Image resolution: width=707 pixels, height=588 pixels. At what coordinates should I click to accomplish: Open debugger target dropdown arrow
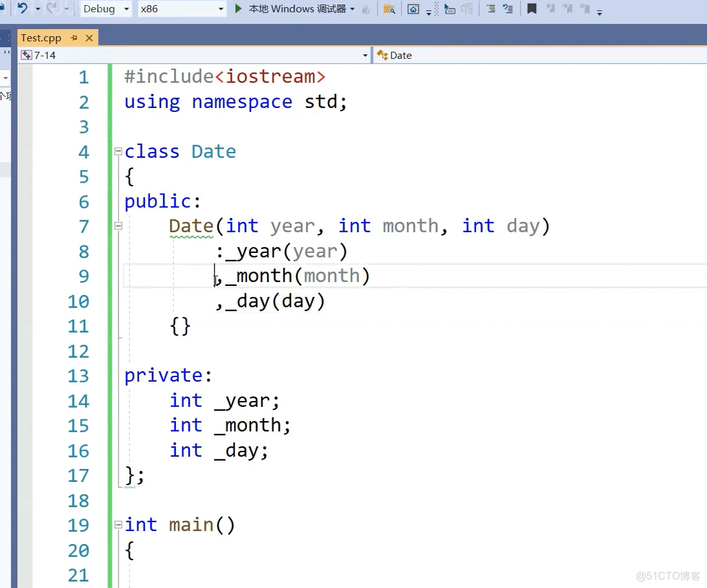[353, 9]
